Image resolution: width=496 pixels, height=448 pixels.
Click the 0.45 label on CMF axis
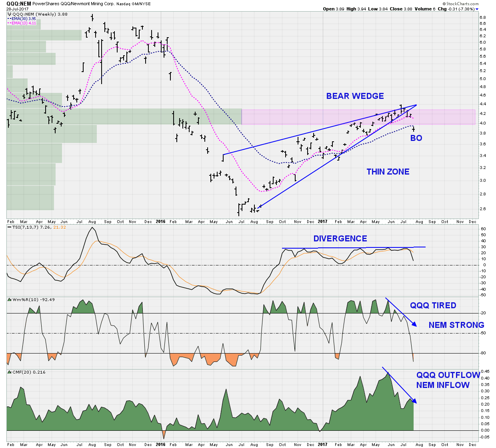pos(484,372)
